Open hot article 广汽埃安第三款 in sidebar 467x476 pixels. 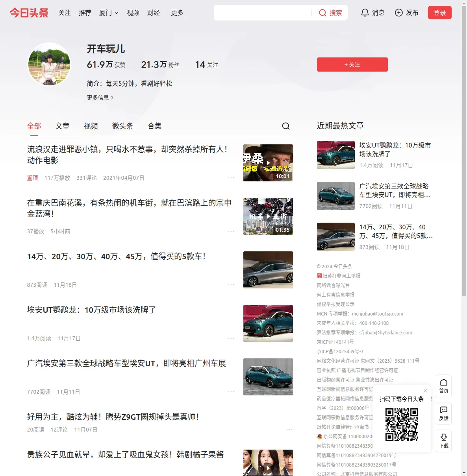pos(395,190)
